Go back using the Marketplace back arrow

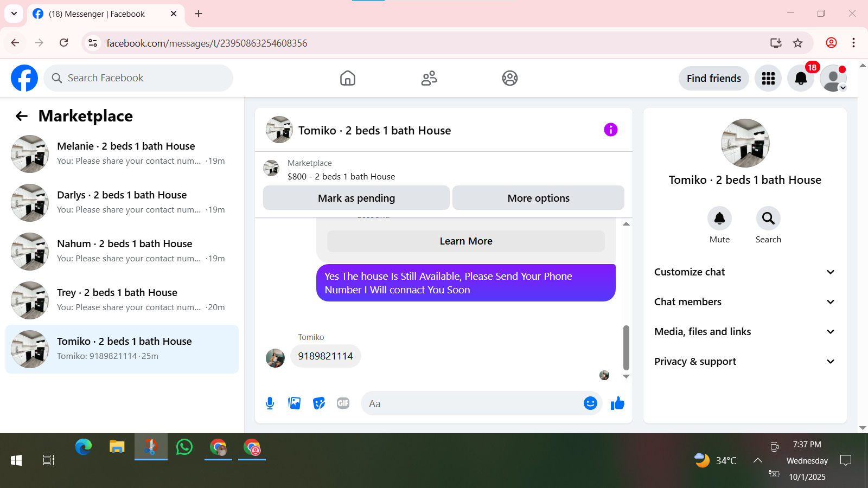[x=22, y=116]
